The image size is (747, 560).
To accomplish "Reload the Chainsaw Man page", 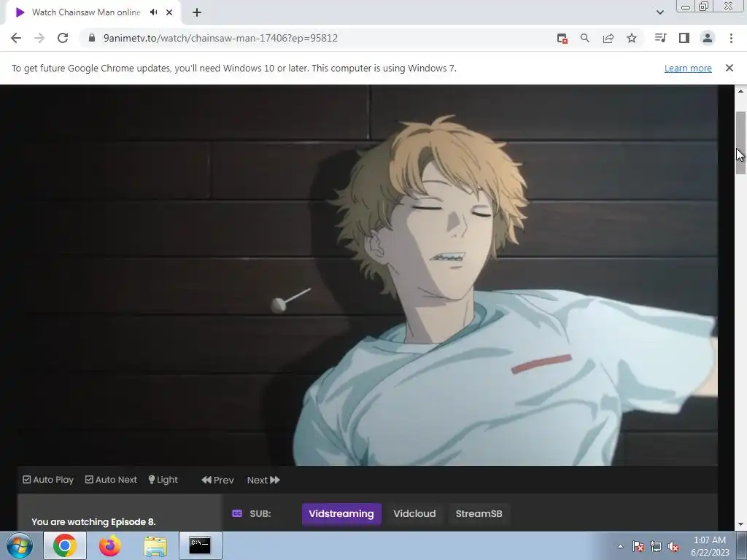I will 63,38.
